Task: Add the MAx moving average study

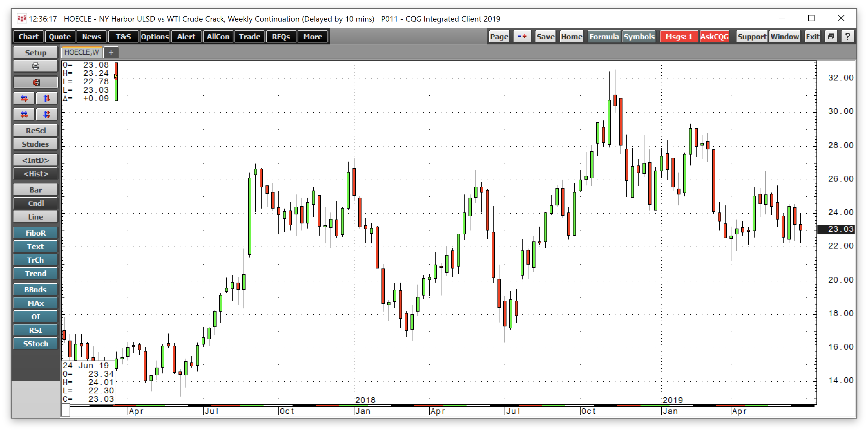Action: (x=35, y=303)
